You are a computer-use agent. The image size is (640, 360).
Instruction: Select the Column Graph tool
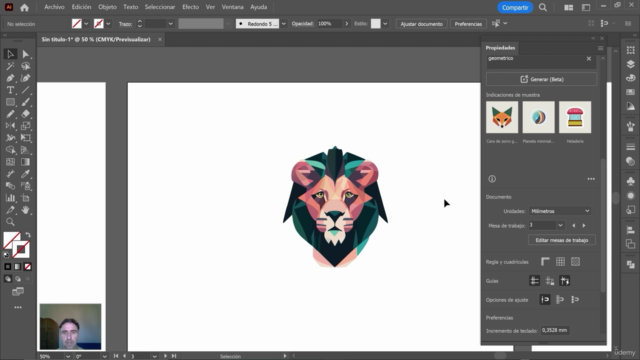10,198
